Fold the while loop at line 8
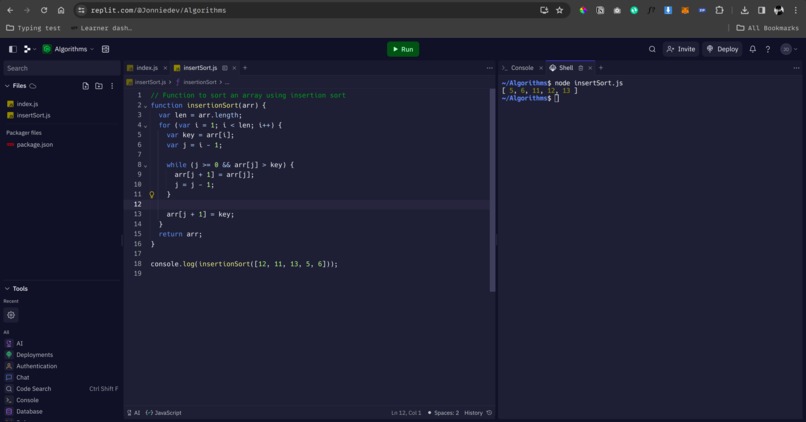This screenshot has height=422, width=806. (145, 166)
